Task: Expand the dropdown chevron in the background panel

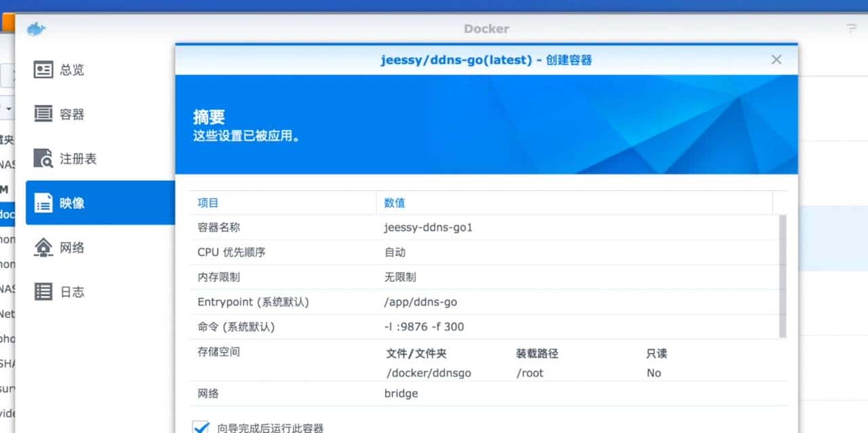Action: pos(7,108)
